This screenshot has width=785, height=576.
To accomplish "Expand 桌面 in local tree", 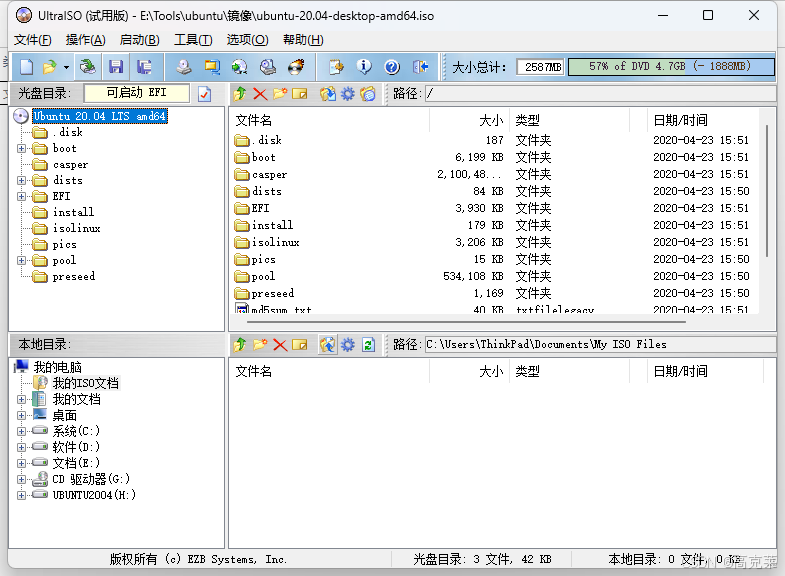I will click(21, 415).
